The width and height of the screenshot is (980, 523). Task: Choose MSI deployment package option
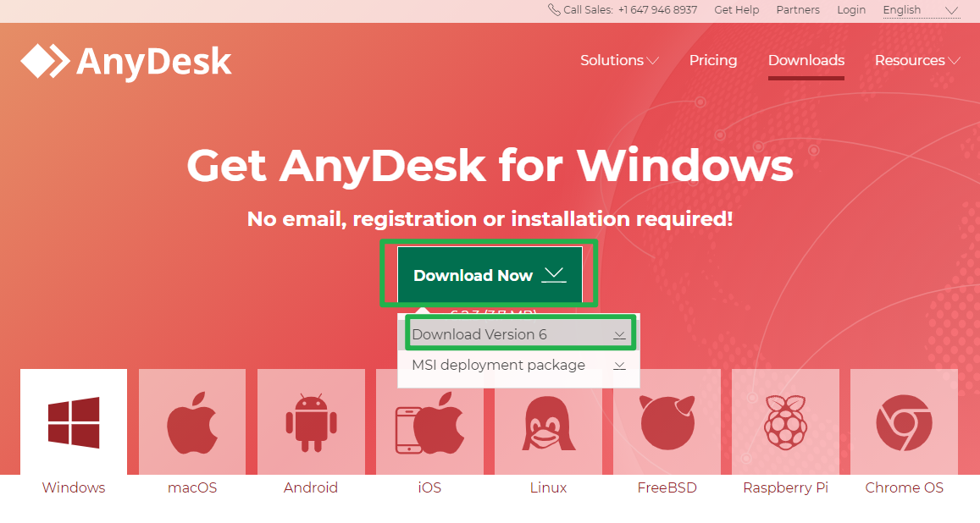tap(518, 366)
